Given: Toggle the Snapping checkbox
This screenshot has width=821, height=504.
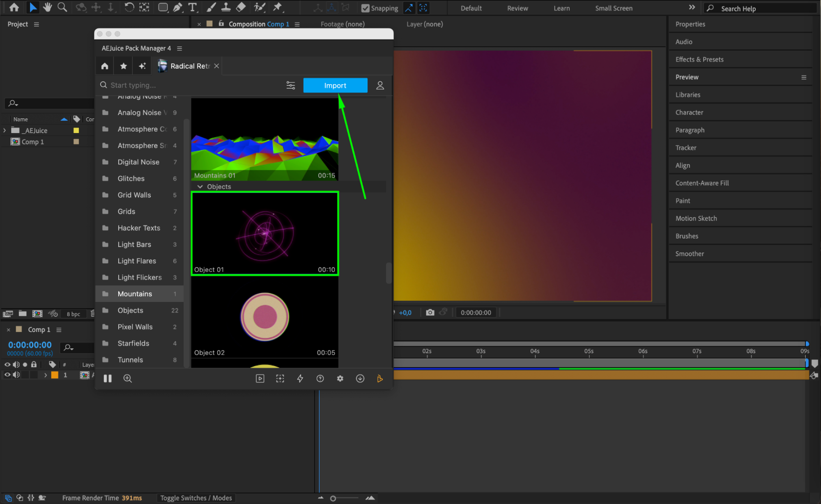Looking at the screenshot, I should coord(365,8).
